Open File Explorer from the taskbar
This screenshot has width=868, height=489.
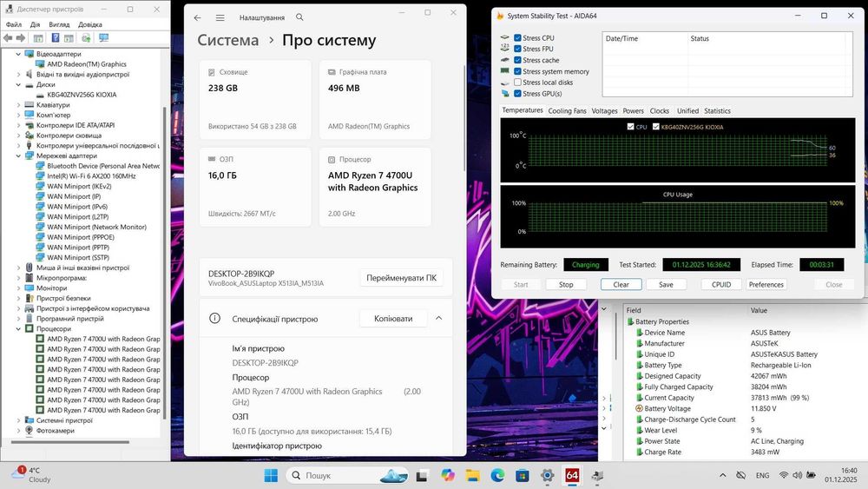point(472,475)
